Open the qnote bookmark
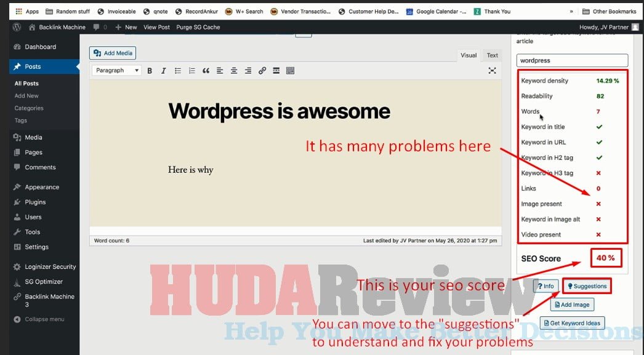 156,12
